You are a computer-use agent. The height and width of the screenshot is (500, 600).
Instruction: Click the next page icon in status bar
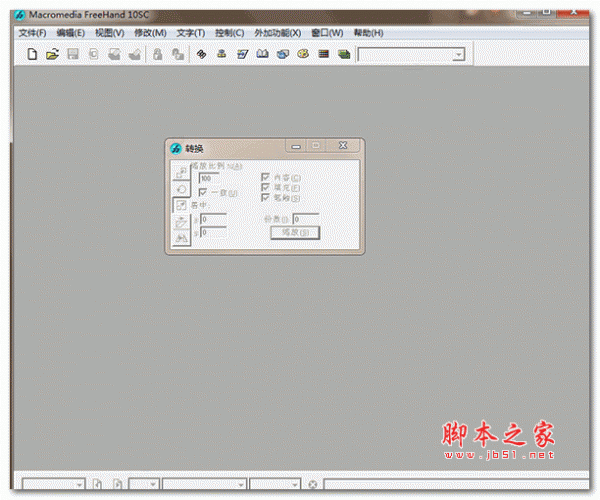click(117, 484)
